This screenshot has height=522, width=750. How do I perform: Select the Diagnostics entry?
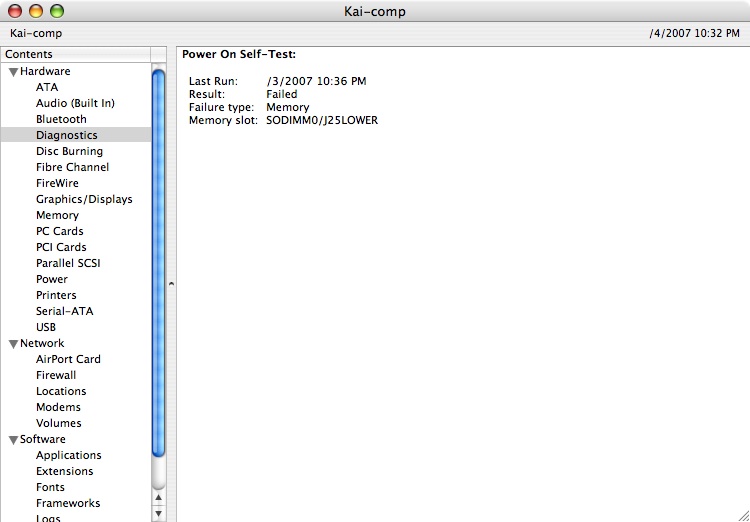pos(66,135)
